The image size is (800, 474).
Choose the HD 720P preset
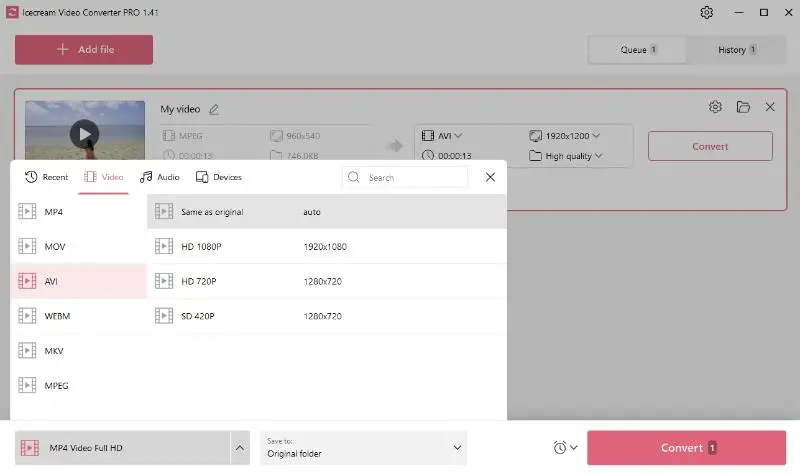pos(327,281)
